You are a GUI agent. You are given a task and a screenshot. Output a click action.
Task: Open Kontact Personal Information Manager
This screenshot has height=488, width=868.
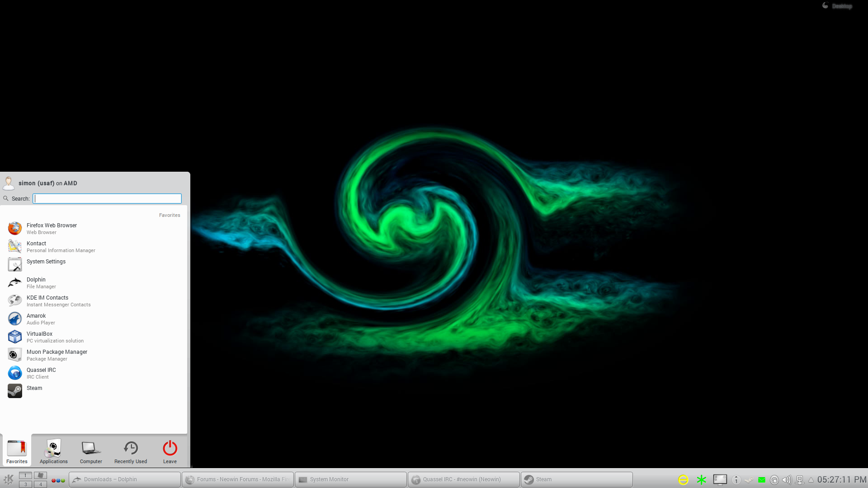[36, 246]
